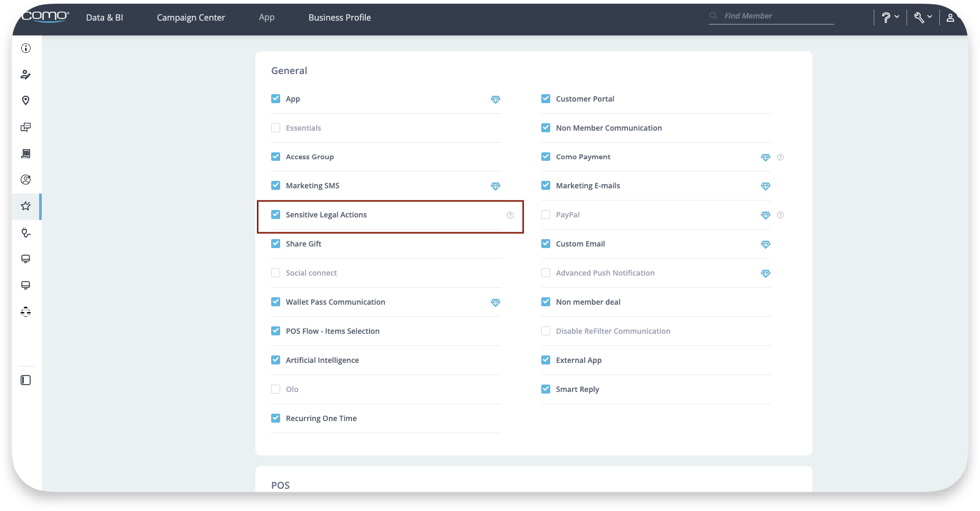The image size is (980, 511).
Task: Enable the PayPal checkbox
Action: tap(546, 215)
